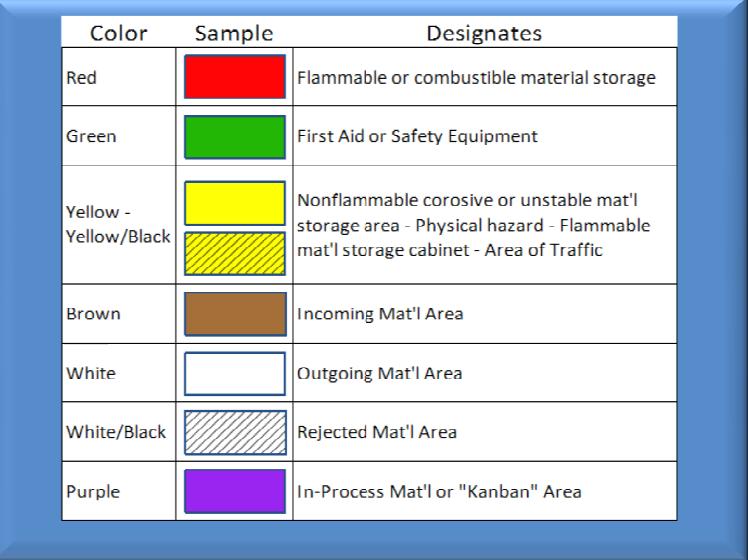Click the "Sample" column header
Viewport: 748px width, 560px height.
pos(234,33)
